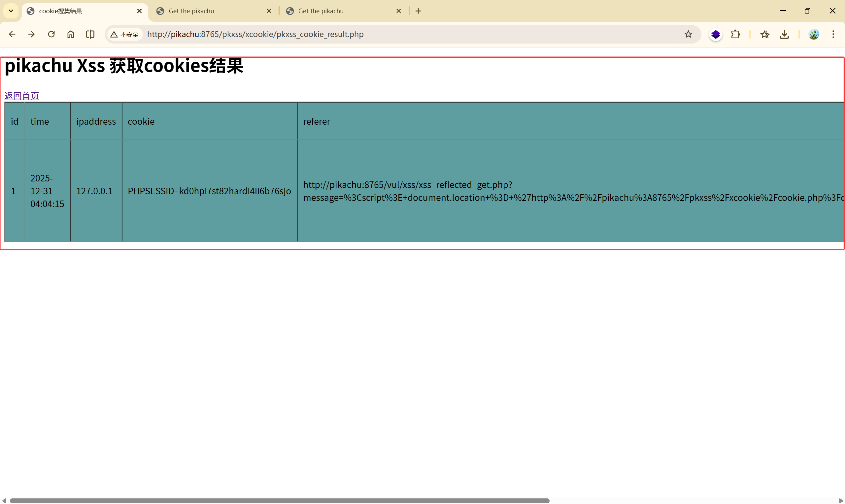Open the browser three-dot menu
845x504 pixels.
coord(833,34)
